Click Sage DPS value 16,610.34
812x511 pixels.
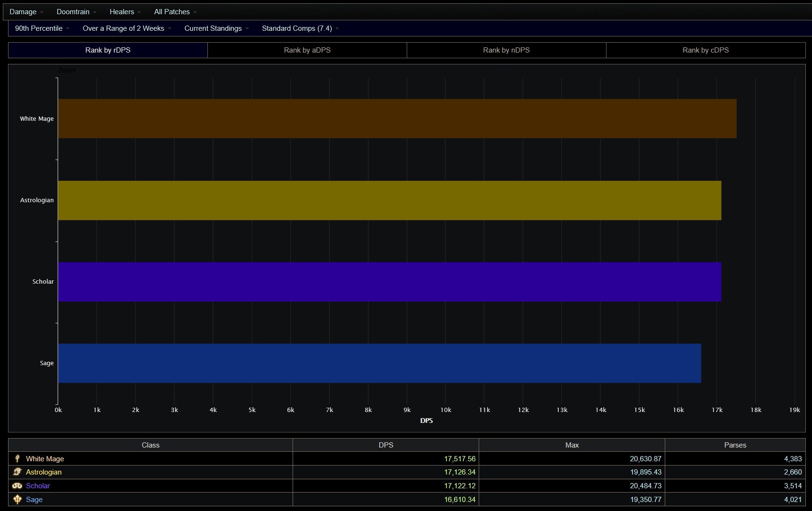[460, 499]
